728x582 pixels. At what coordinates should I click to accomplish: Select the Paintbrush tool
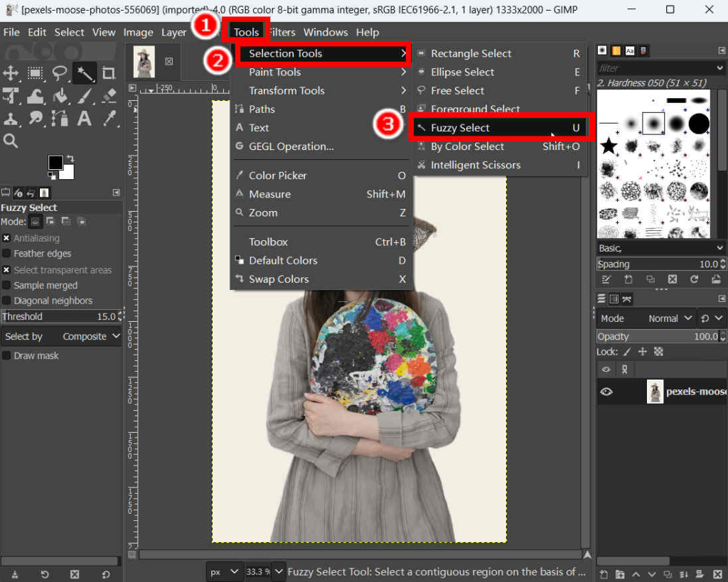pos(85,96)
